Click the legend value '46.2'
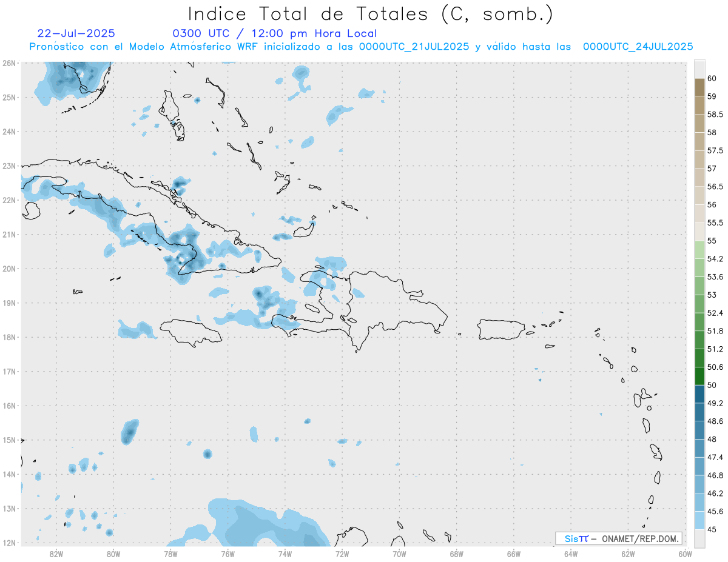 [x=715, y=493]
